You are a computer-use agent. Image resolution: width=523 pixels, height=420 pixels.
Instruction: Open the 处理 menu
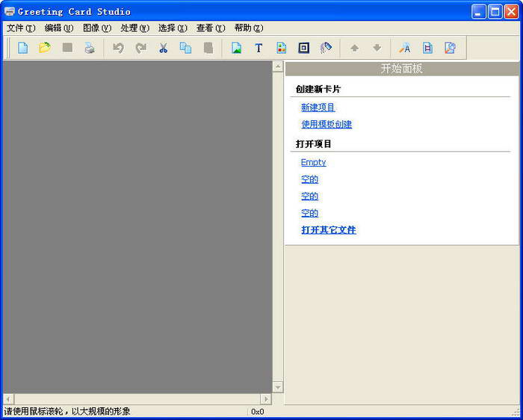(134, 28)
